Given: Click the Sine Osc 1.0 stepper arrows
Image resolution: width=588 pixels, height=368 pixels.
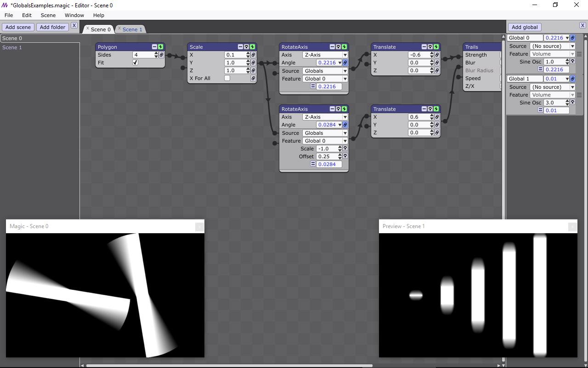Looking at the screenshot, I should (x=567, y=62).
